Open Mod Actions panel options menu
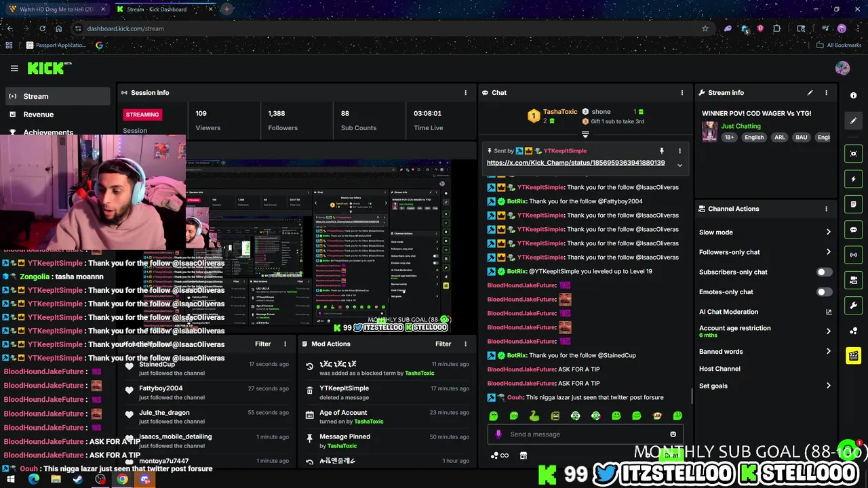Screen dimensions: 868x488 [x=465, y=344]
